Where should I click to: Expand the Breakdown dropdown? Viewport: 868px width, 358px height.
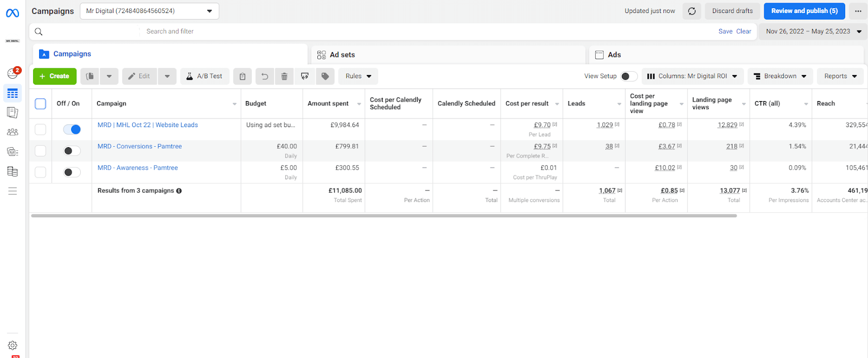coord(780,77)
